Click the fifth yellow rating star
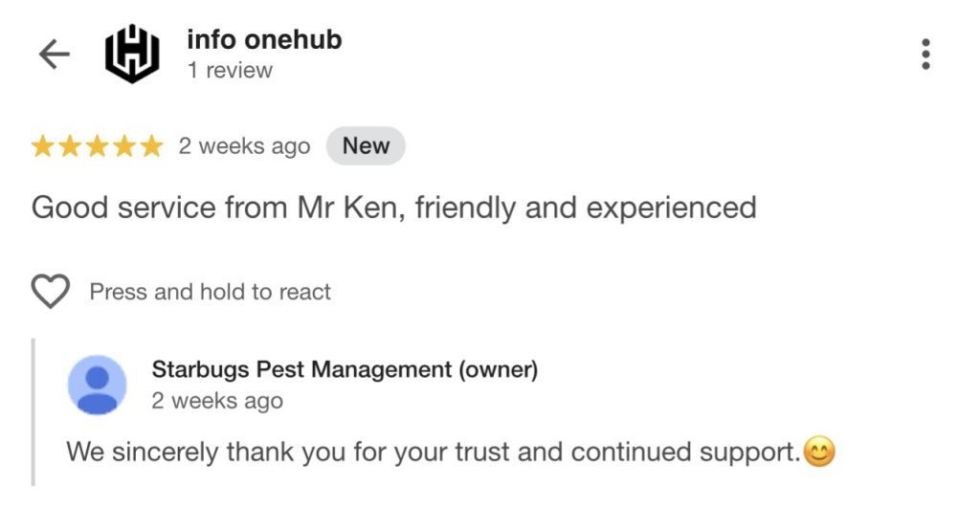980x508 pixels. click(x=151, y=146)
